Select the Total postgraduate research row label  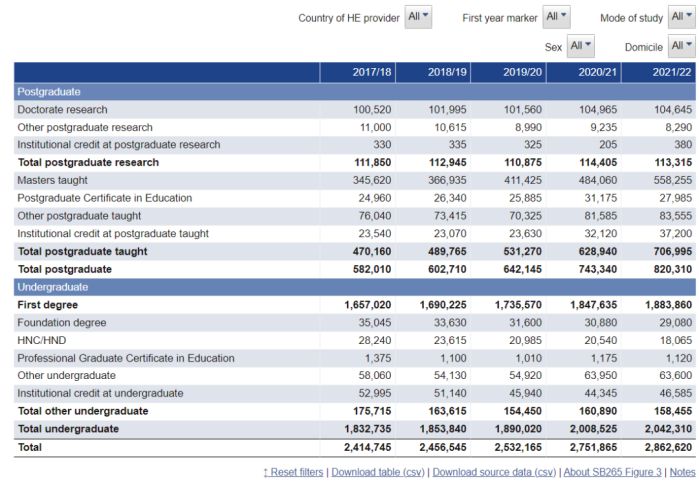[x=88, y=162]
